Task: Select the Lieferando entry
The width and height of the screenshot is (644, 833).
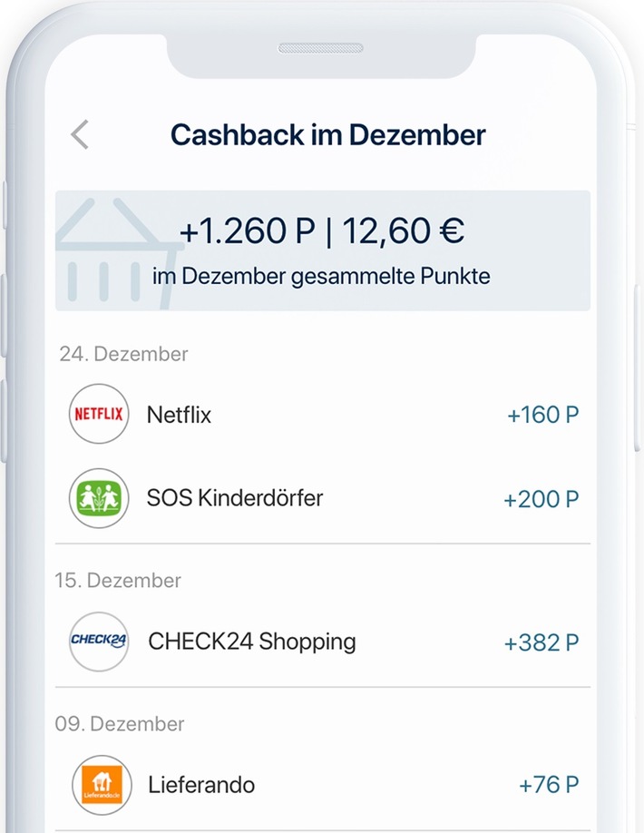Action: pyautogui.click(x=202, y=785)
